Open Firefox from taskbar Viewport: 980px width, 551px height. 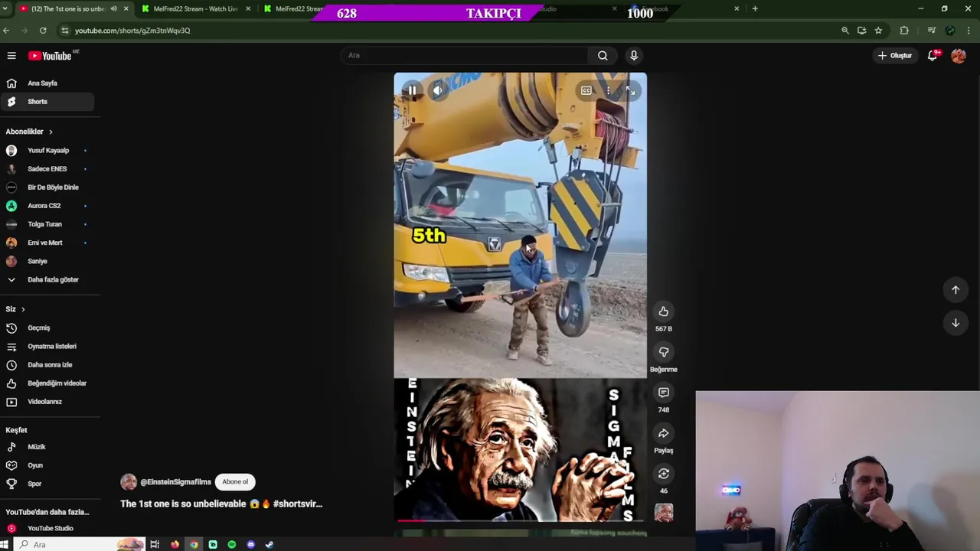(x=175, y=545)
